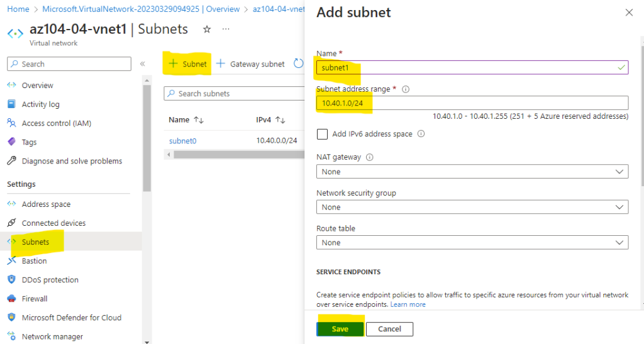Open DDoS protection settings
The height and width of the screenshot is (344, 644).
coord(50,280)
